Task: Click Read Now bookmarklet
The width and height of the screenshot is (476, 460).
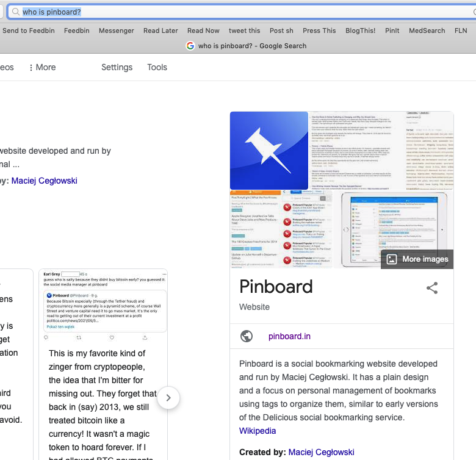Action: (203, 31)
